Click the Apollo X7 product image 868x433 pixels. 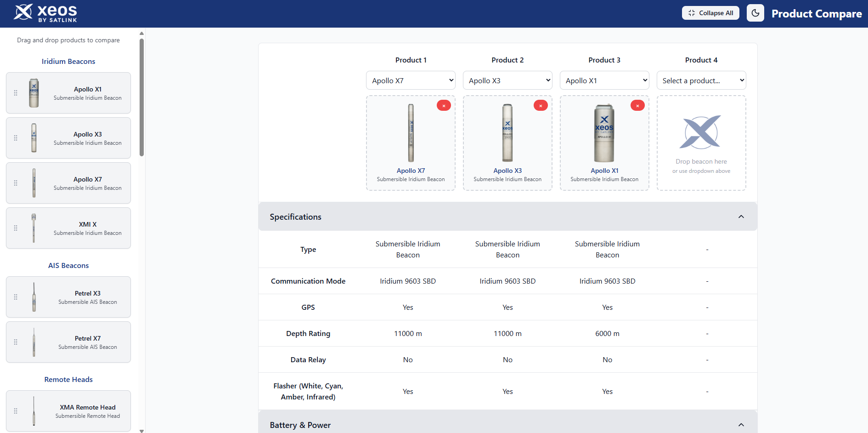coord(410,133)
